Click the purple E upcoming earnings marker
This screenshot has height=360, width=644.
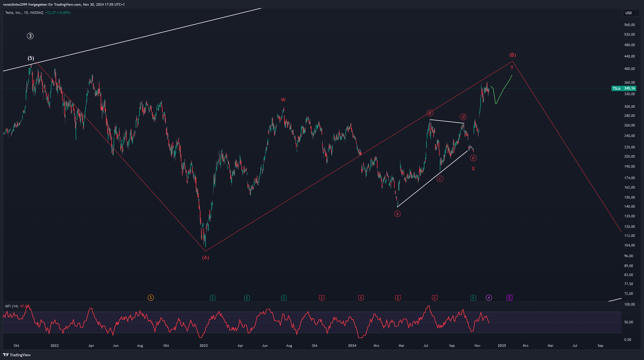click(509, 298)
